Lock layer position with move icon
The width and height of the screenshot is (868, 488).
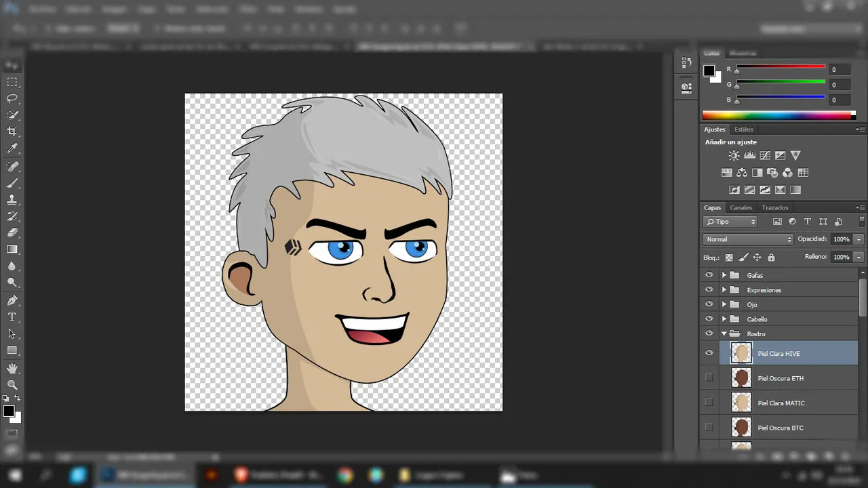tap(757, 258)
